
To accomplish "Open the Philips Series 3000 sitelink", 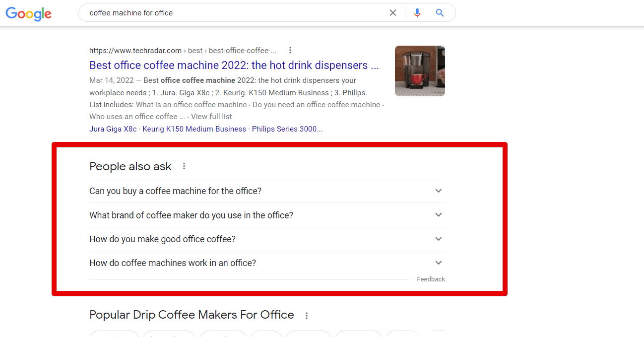I will click(x=287, y=129).
